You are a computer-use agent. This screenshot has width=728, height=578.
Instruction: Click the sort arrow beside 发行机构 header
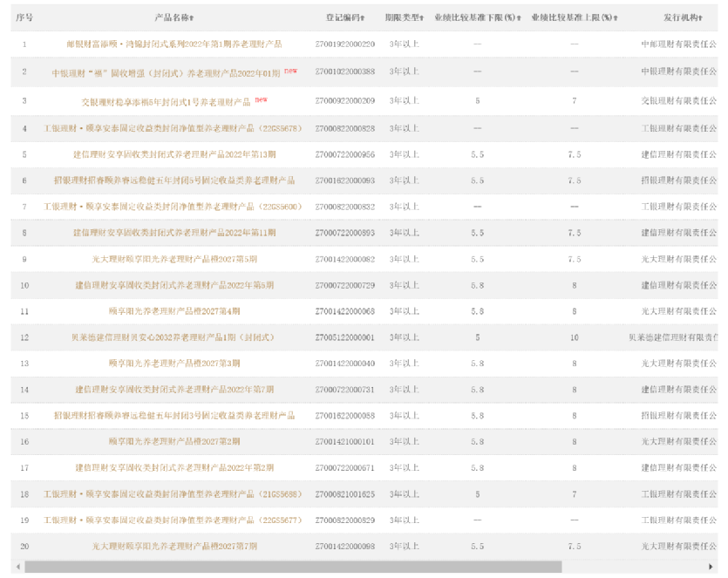(700, 18)
